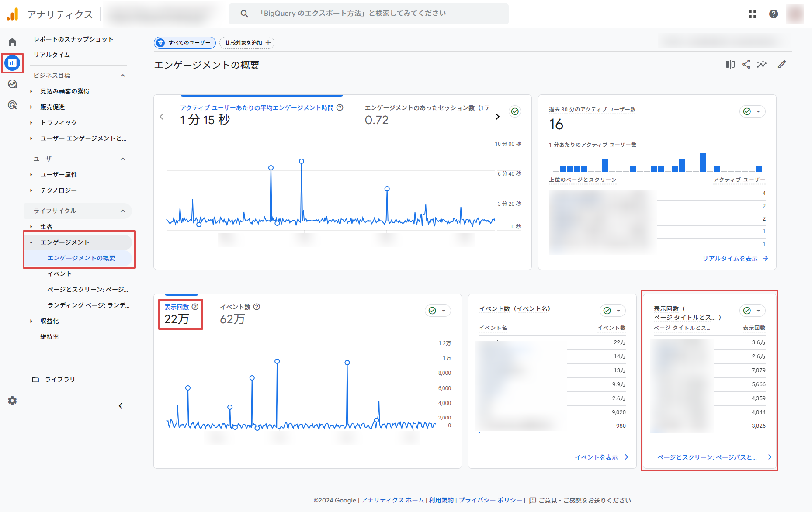Click イベントを表示 link
Screen dimensions: 812x512
tap(601, 457)
